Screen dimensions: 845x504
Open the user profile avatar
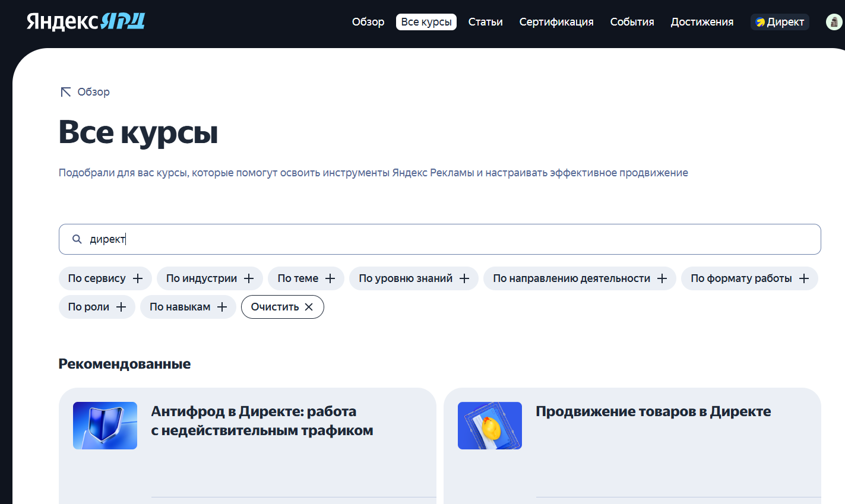834,22
